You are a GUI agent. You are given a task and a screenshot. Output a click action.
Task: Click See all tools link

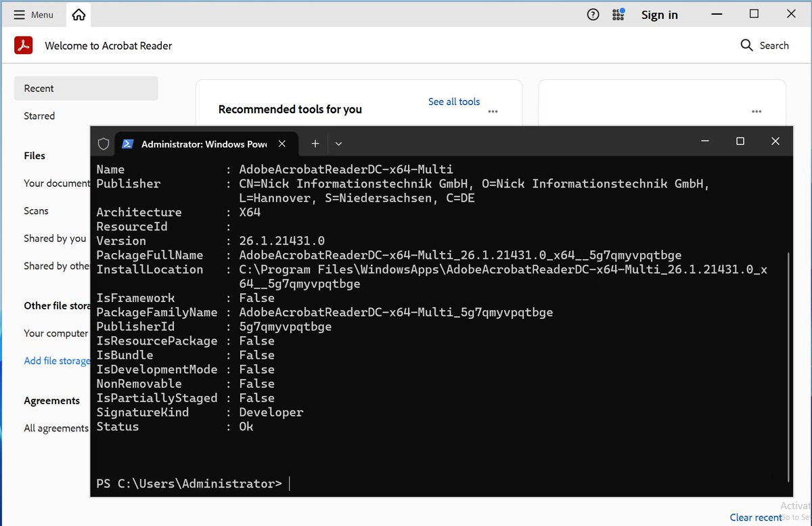click(454, 102)
